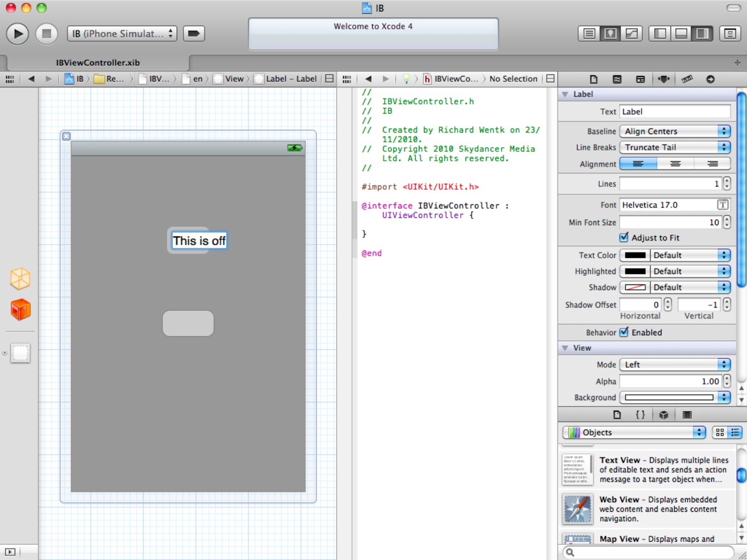Viewport: 747px width, 560px height.
Task: Open the Line Breaks Truncate Tail dropdown
Action: pyautogui.click(x=675, y=147)
